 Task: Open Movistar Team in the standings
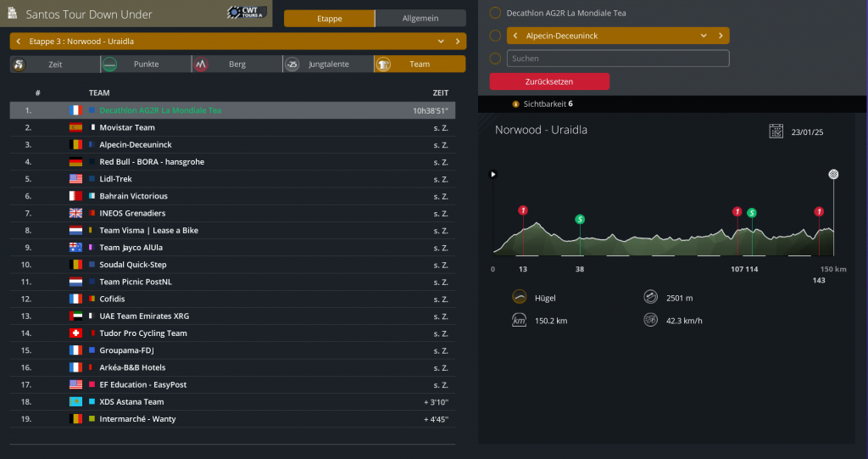[x=127, y=127]
